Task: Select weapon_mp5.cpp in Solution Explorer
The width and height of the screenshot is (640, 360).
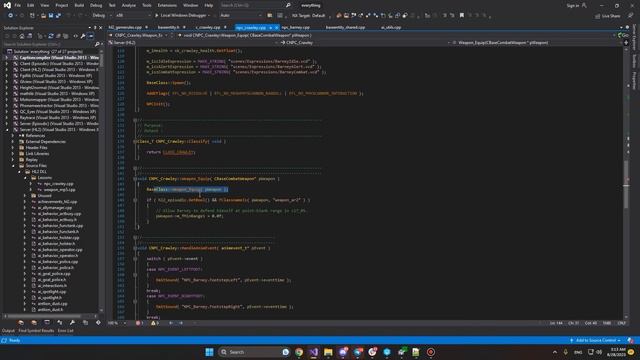Action: click(59, 190)
